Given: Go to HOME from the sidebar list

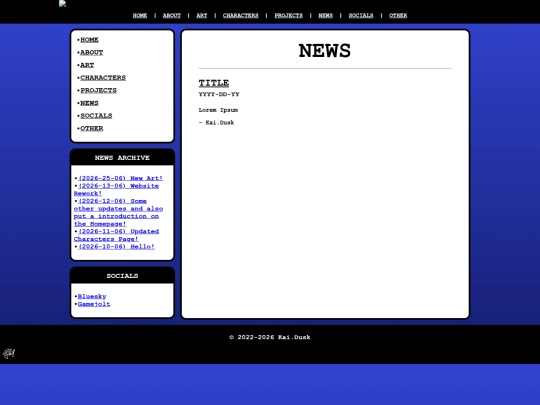Looking at the screenshot, I should 89,40.
